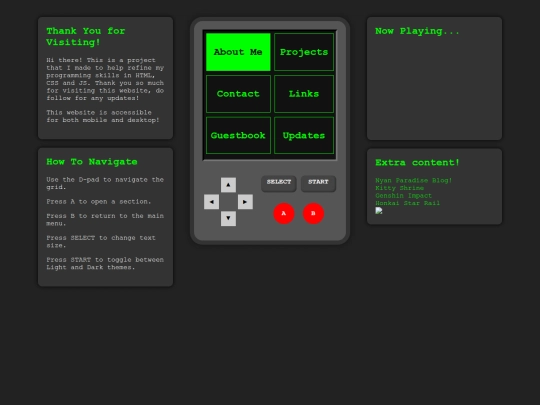Visit the Nyan Paradise Blog link
The image size is (540, 405).
(x=414, y=180)
